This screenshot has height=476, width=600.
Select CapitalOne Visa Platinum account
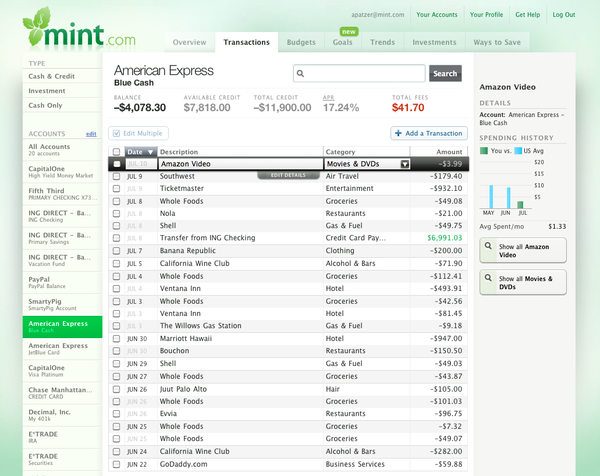(62, 371)
